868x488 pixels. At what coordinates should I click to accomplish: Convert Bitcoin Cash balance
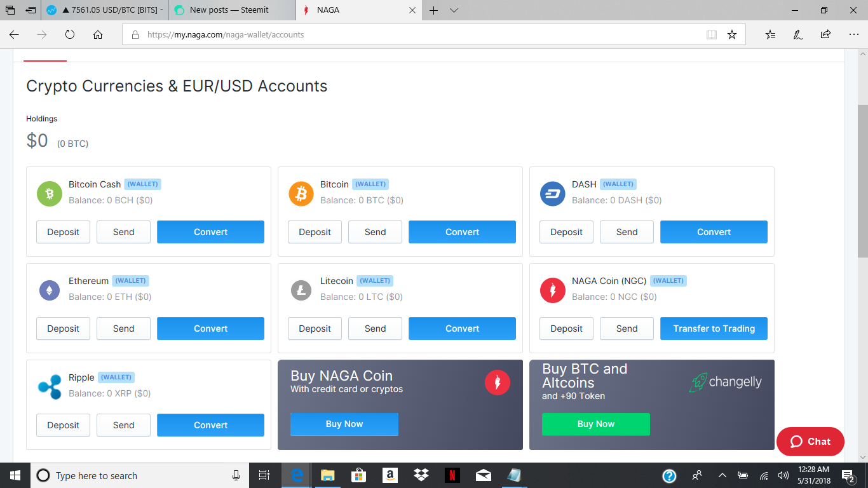(210, 232)
